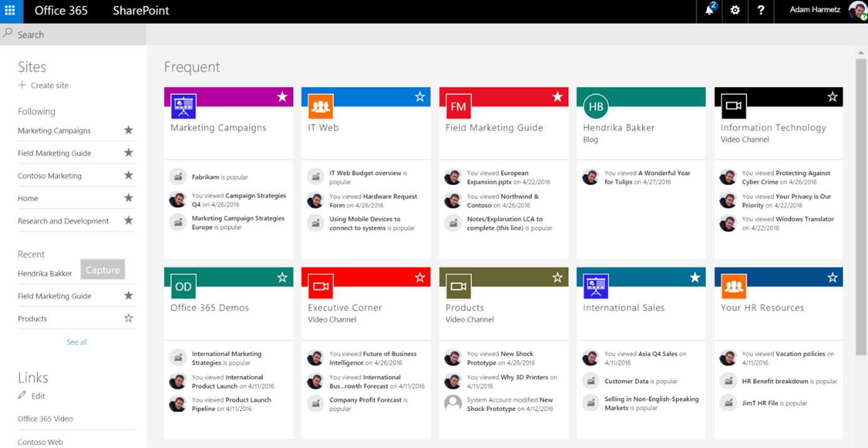Click the Executive Corner video camera icon
The width and height of the screenshot is (868, 448).
click(x=321, y=287)
